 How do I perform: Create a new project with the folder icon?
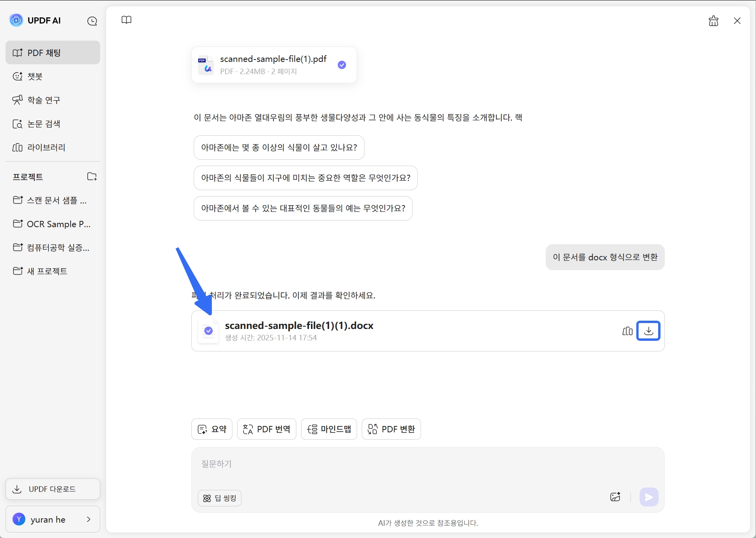pos(92,177)
